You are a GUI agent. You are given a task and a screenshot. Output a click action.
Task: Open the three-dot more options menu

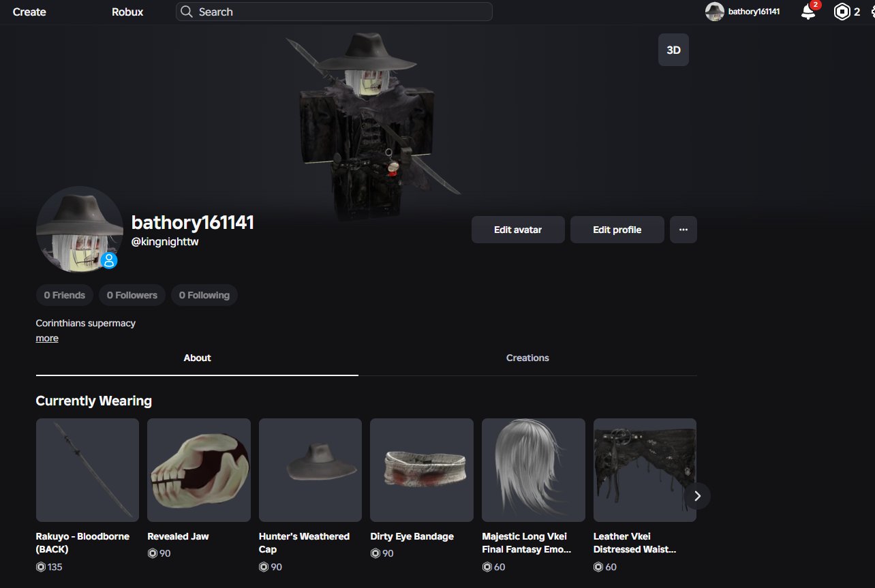click(684, 230)
